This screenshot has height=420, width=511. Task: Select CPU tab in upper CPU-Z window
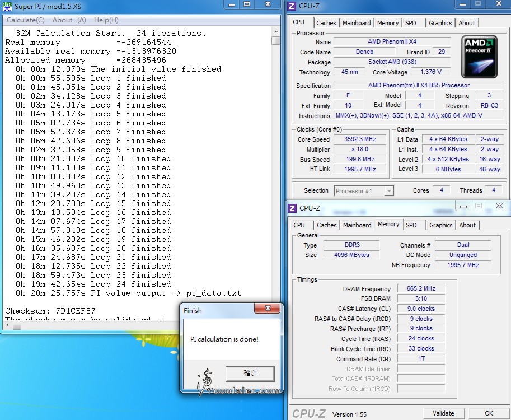298,22
